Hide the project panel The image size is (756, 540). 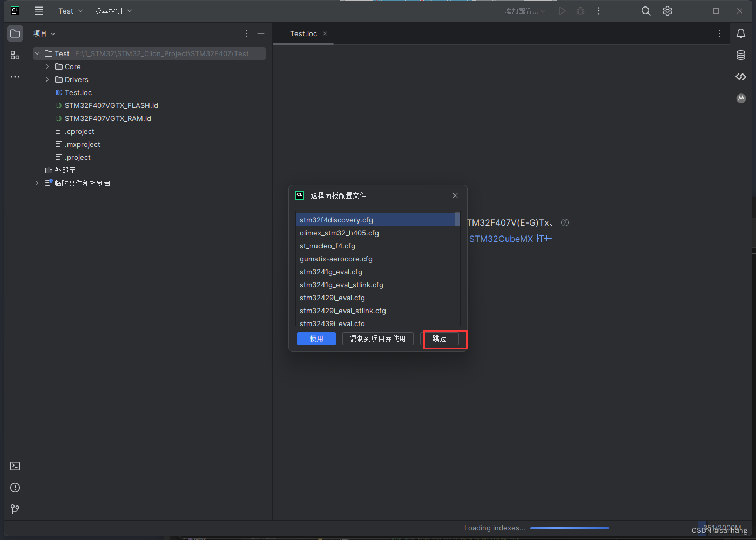point(261,33)
